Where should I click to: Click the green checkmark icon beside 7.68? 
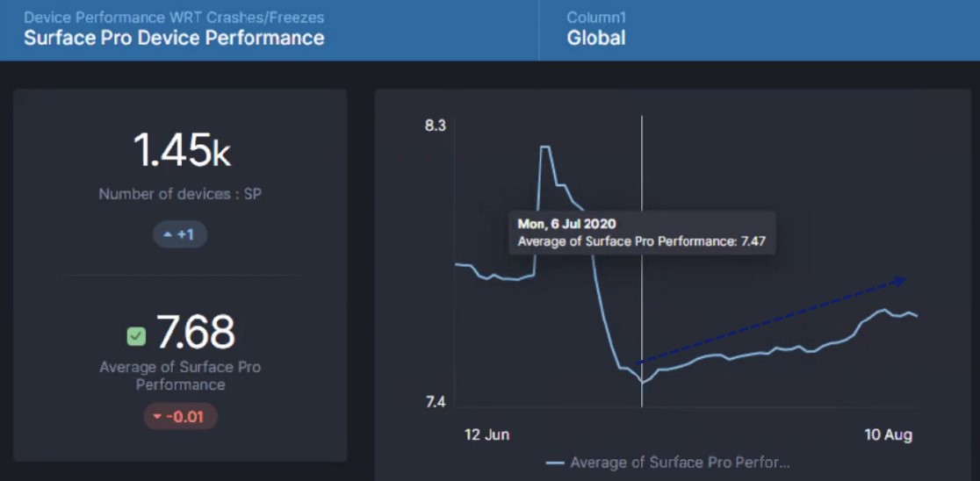click(136, 335)
